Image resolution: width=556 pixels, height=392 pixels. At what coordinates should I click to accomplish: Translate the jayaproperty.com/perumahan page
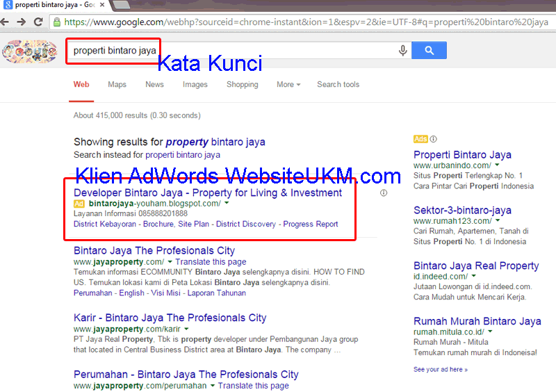(x=253, y=386)
